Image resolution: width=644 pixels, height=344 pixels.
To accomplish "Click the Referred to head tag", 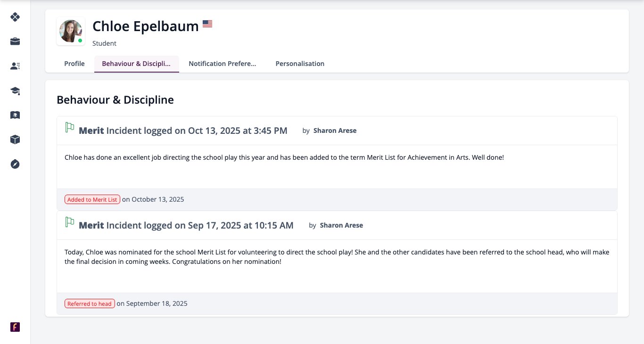I will click(90, 303).
